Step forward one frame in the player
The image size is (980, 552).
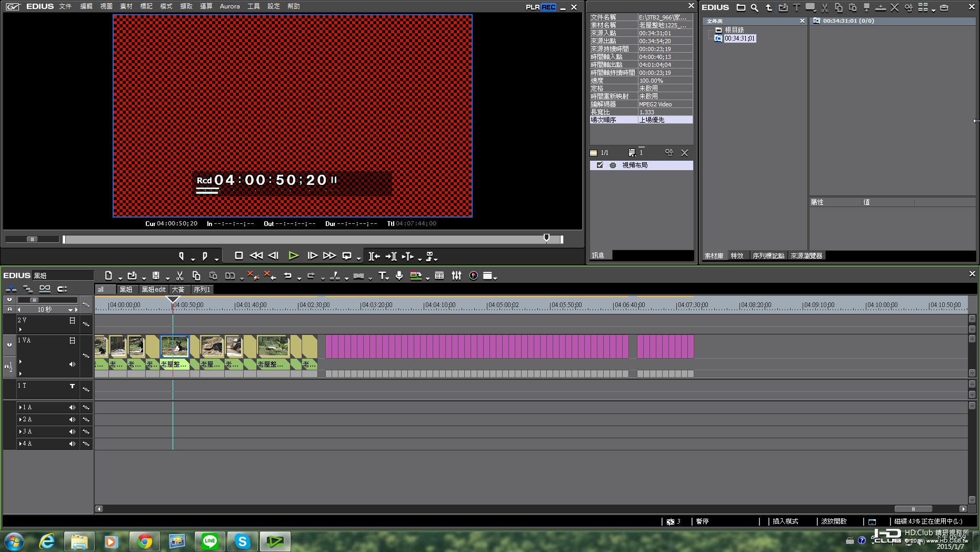point(312,255)
